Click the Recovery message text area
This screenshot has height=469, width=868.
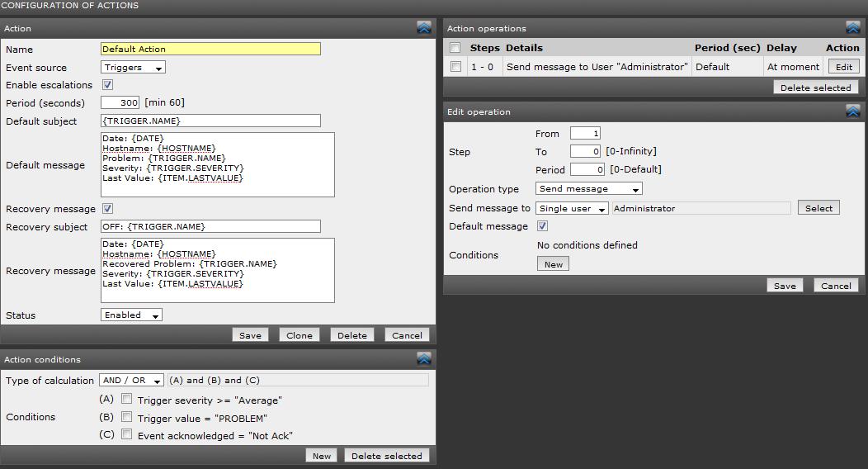pos(218,270)
